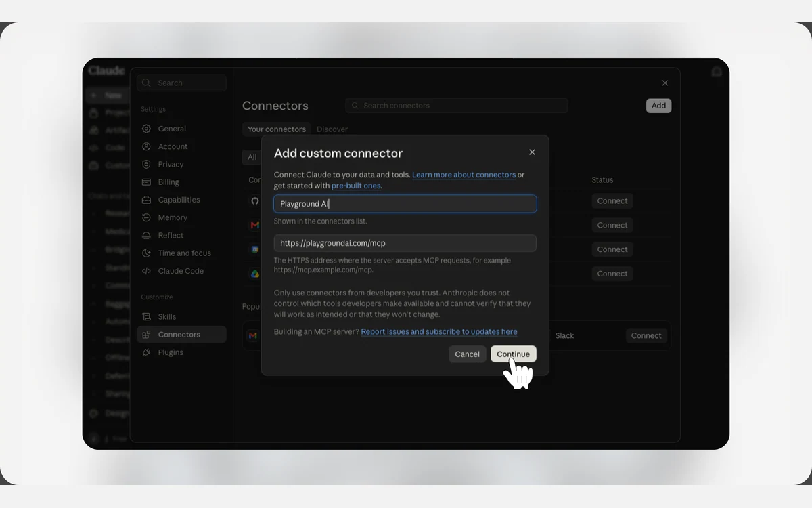Select Memory in settings sidebar
Viewport: 812px width, 508px height.
[x=181, y=217]
